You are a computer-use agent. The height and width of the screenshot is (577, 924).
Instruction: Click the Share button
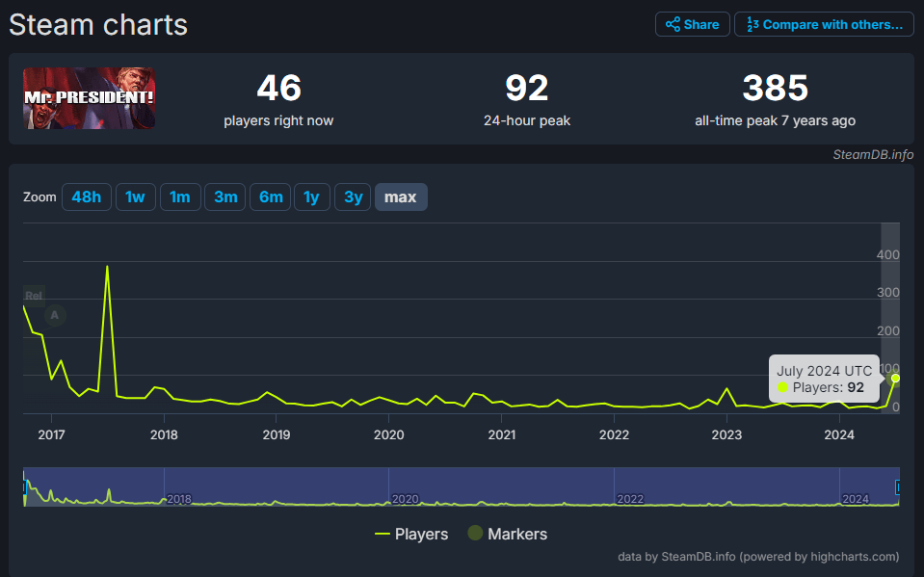pyautogui.click(x=692, y=24)
